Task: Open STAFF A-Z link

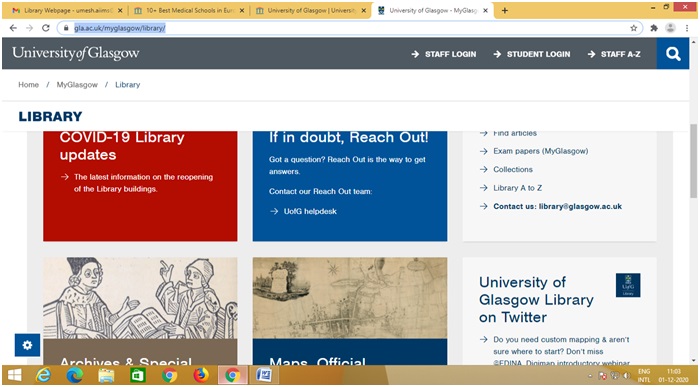Action: tap(614, 54)
